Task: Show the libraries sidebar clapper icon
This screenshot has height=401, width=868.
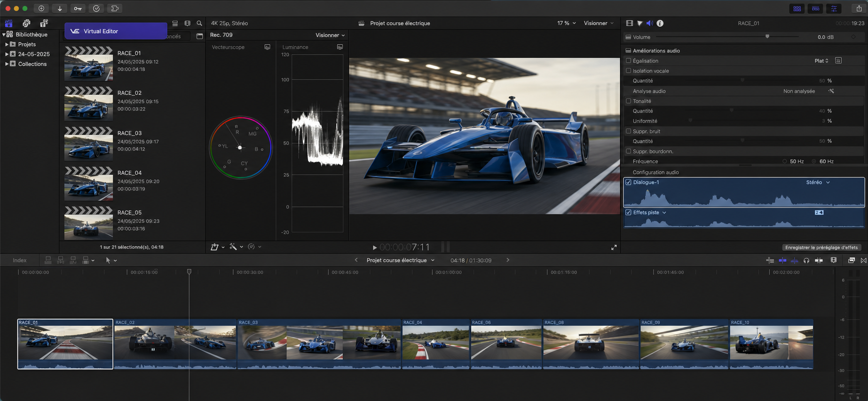Action: point(9,23)
